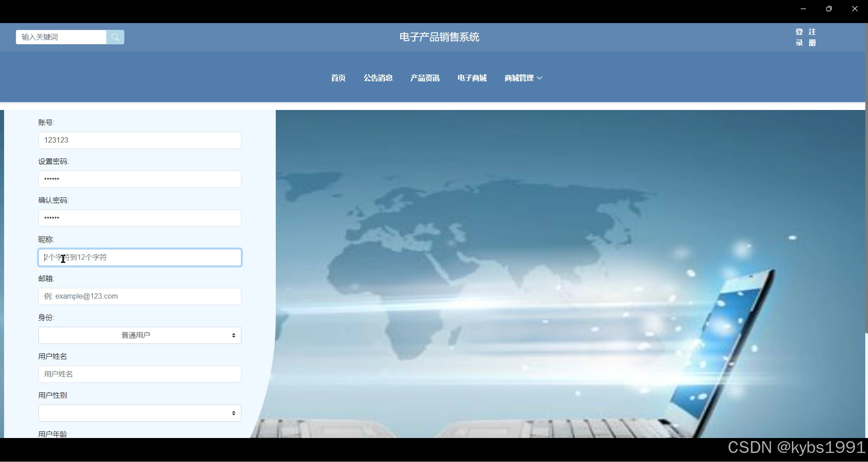Image resolution: width=868 pixels, height=462 pixels.
Task: Open the 用户性别 dropdown
Action: pos(140,413)
